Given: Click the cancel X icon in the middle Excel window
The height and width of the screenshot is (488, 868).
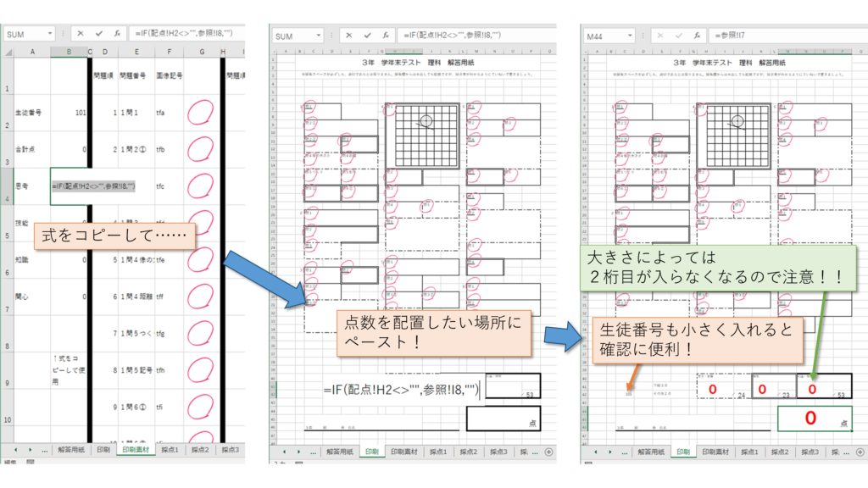Looking at the screenshot, I should pyautogui.click(x=348, y=36).
